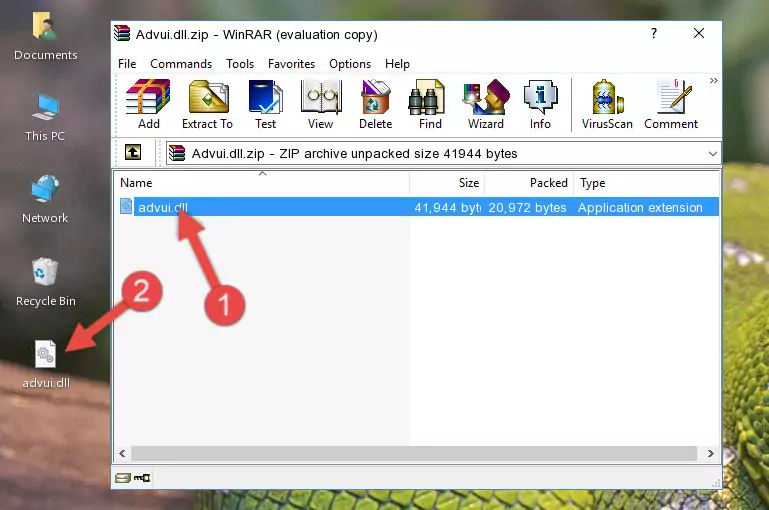Sort by the Type column header
769x510 pixels.
646,183
